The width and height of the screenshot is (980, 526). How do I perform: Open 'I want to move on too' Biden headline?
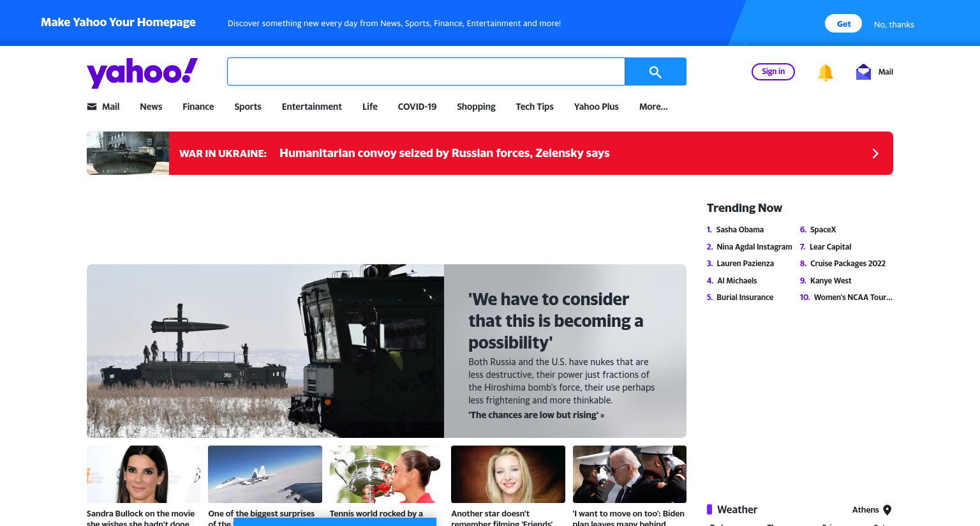click(x=628, y=518)
